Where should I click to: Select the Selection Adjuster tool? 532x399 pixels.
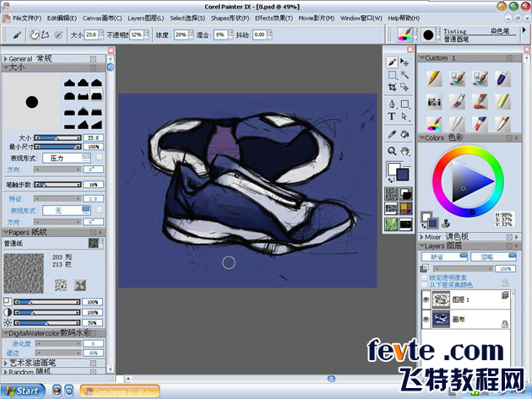[404, 87]
